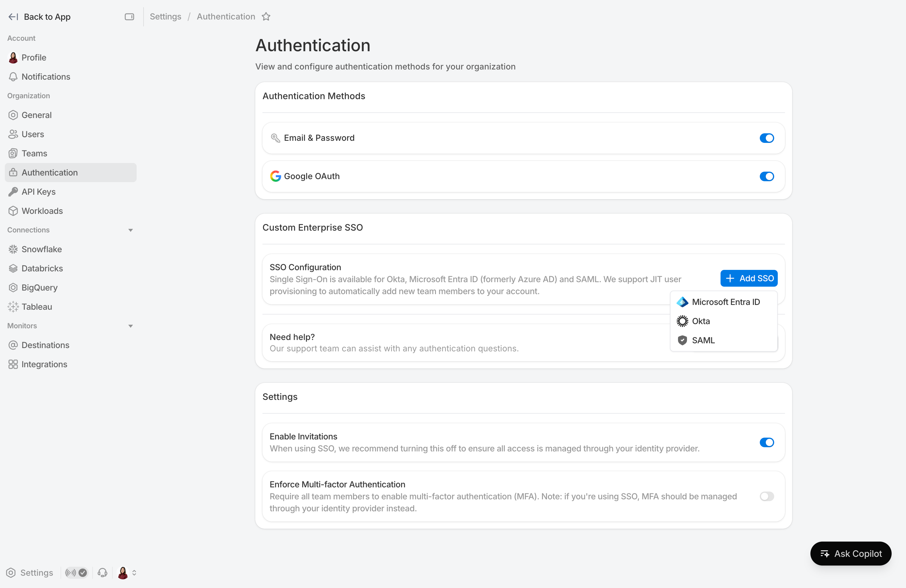The width and height of the screenshot is (906, 588).
Task: Click the favorite star icon beside Authentication breadcrumb
Action: tap(266, 17)
